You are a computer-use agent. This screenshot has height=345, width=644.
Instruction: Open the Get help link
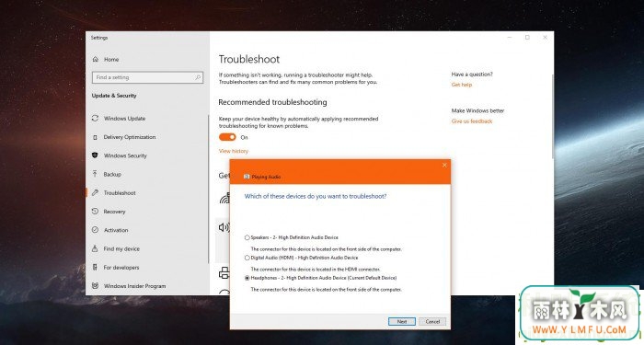(462, 85)
